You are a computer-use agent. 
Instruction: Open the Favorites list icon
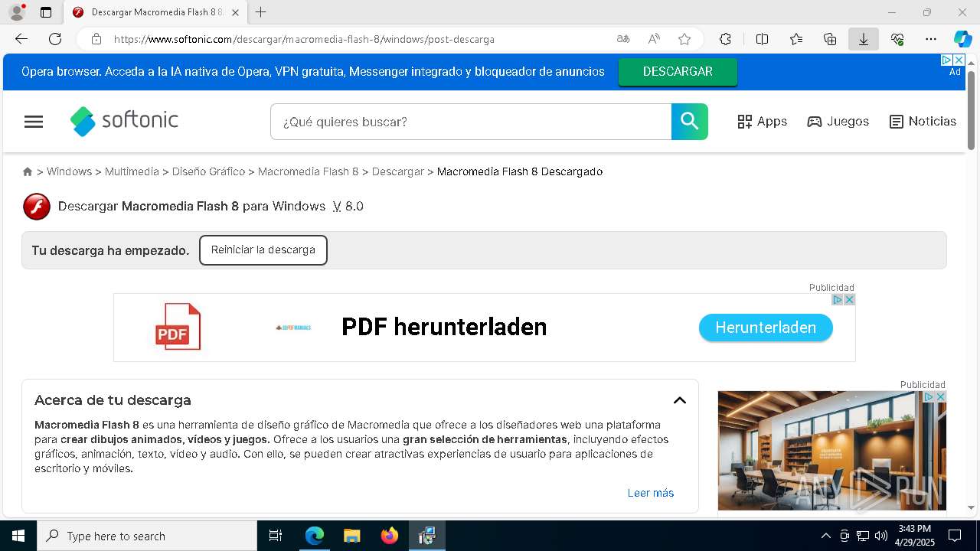pos(796,39)
